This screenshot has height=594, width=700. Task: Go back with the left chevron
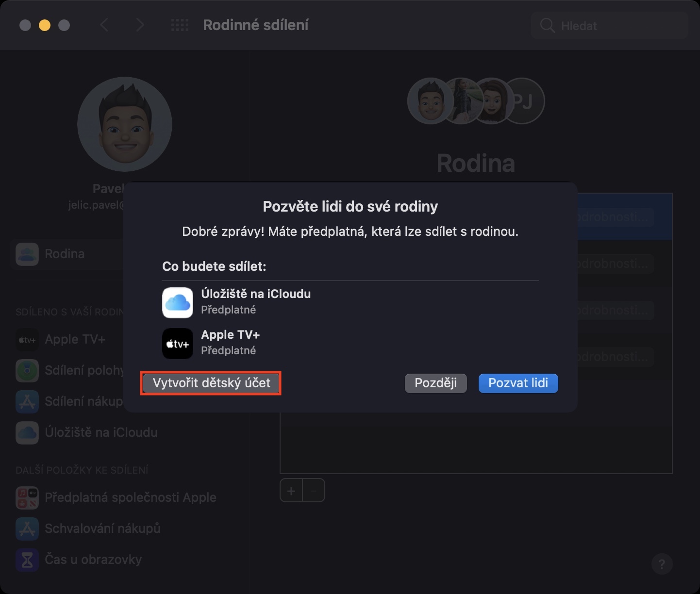[104, 25]
